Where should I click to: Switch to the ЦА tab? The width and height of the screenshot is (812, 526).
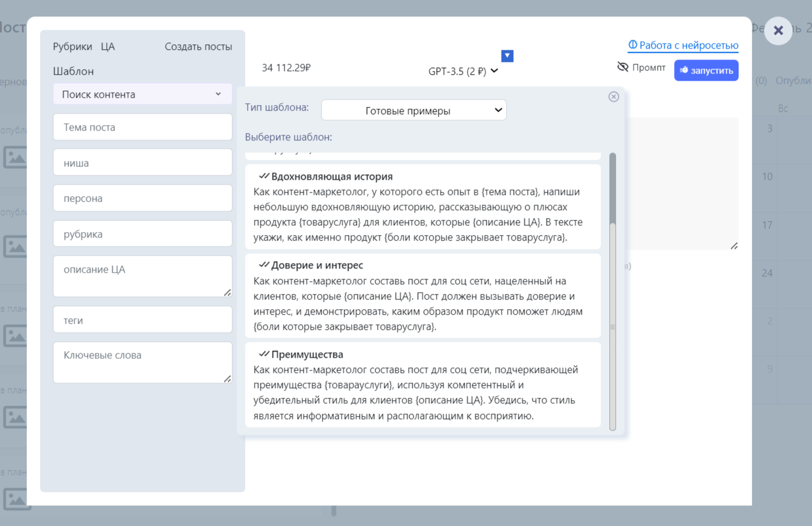(108, 47)
